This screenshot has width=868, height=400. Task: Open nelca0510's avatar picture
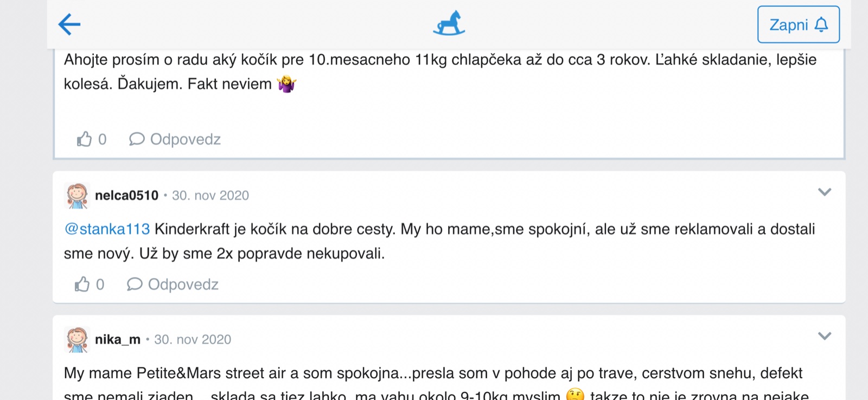pyautogui.click(x=77, y=196)
